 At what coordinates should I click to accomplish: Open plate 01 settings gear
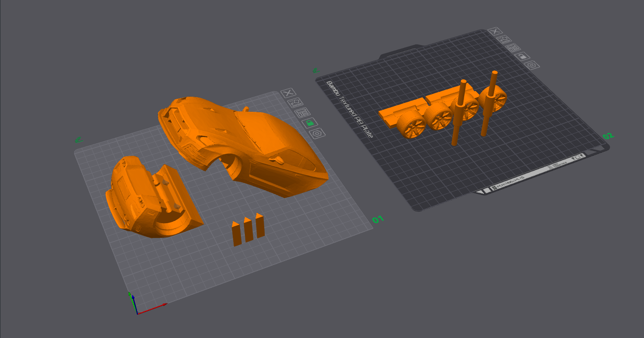point(318,133)
